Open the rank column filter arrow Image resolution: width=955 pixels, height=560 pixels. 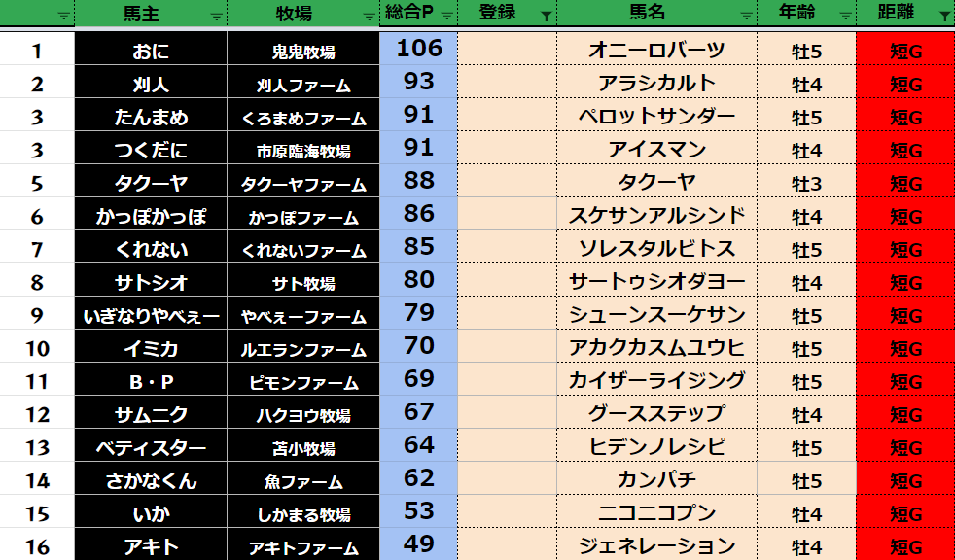[63, 16]
